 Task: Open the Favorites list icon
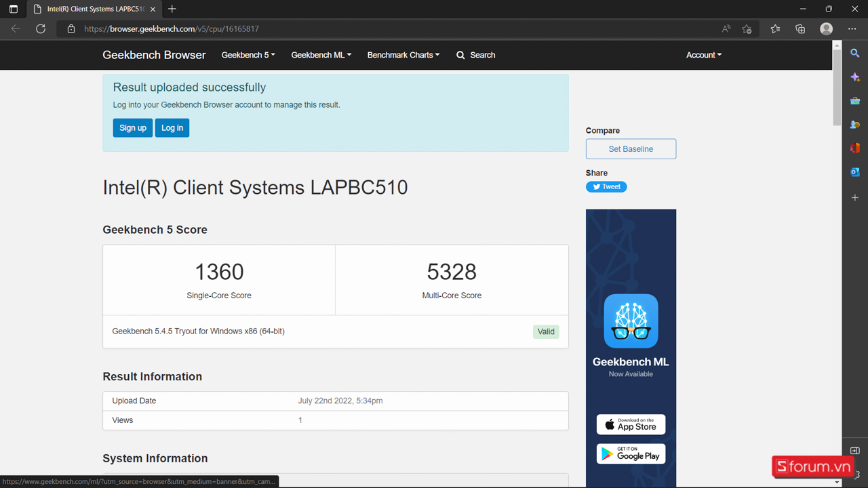[775, 29]
